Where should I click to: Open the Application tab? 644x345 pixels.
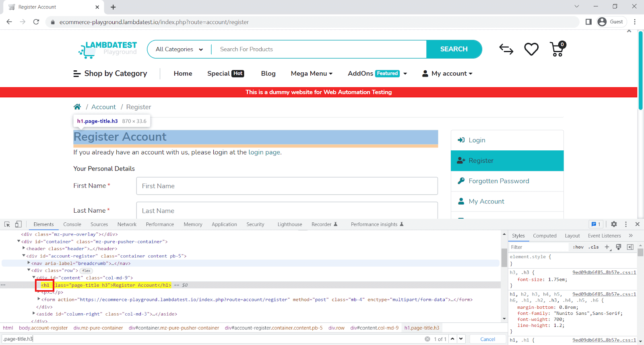(224, 224)
